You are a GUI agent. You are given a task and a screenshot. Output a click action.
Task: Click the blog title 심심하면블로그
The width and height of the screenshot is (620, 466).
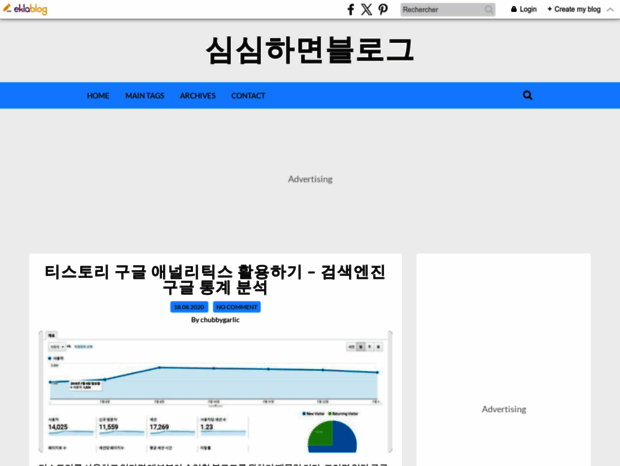[x=309, y=50]
